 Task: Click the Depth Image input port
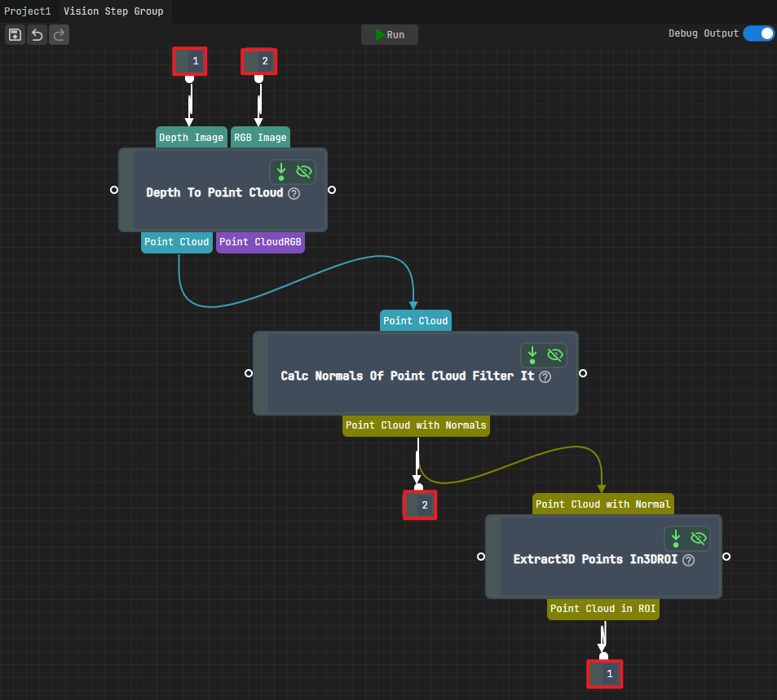pos(192,137)
